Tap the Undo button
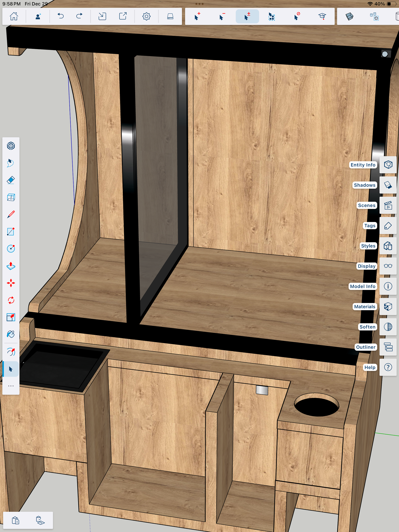The height and width of the screenshot is (532, 399). click(x=60, y=16)
